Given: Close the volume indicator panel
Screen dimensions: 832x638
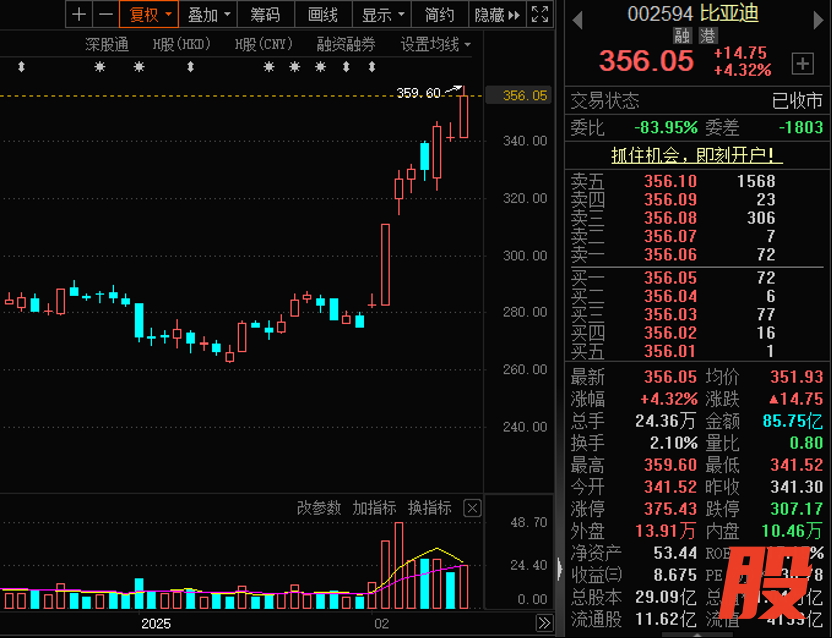Looking at the screenshot, I should point(473,508).
